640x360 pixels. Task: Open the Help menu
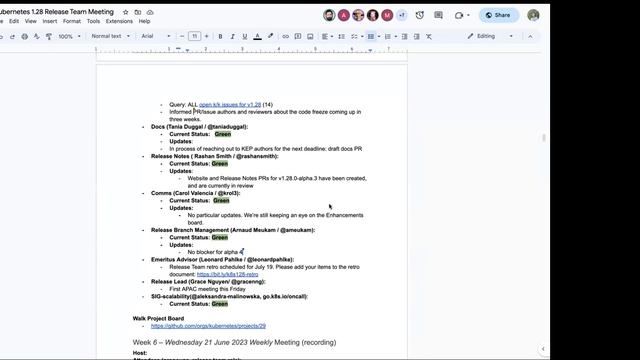[x=144, y=21]
